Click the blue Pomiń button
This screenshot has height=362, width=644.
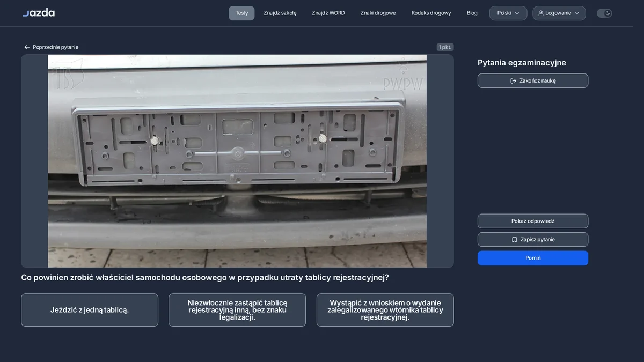point(533,258)
